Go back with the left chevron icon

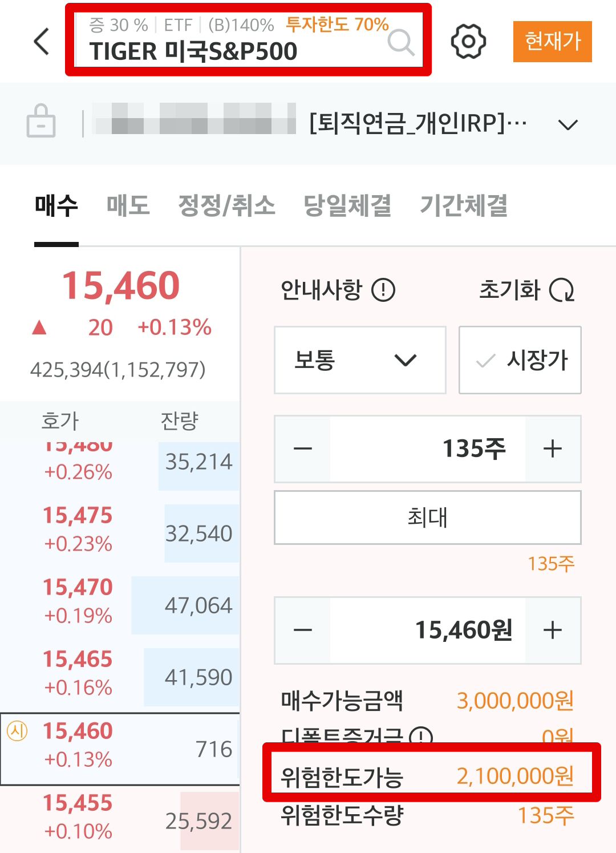tap(42, 41)
